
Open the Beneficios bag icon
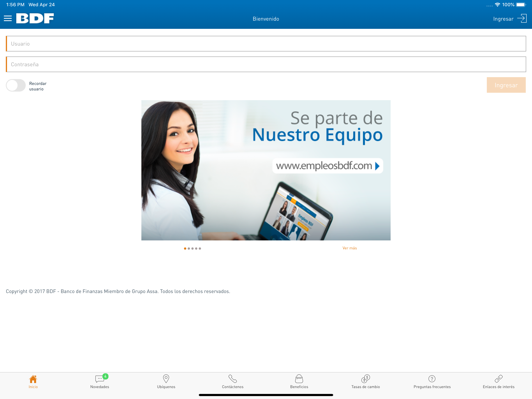tap(299, 379)
